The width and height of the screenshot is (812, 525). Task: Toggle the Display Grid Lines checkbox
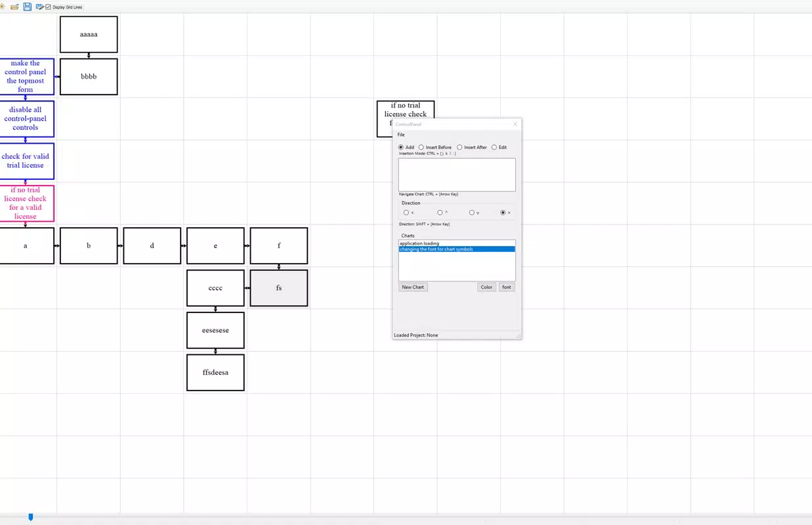[48, 7]
